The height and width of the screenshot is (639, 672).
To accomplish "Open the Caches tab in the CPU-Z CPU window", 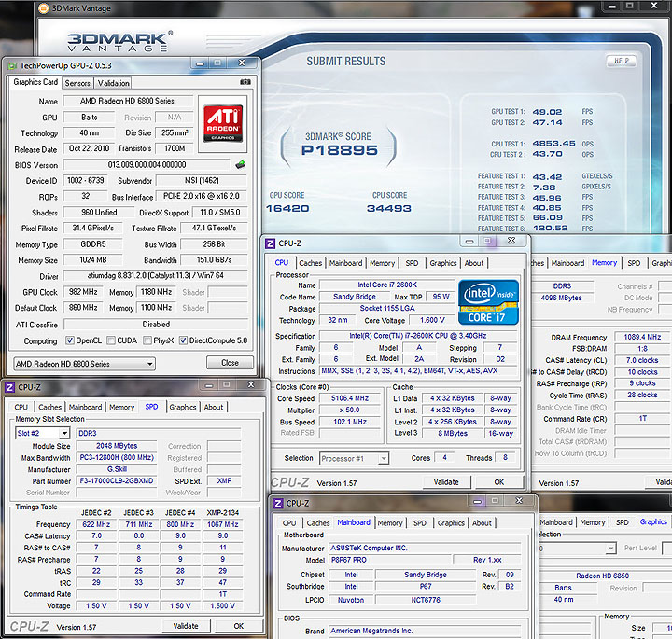I will click(310, 263).
